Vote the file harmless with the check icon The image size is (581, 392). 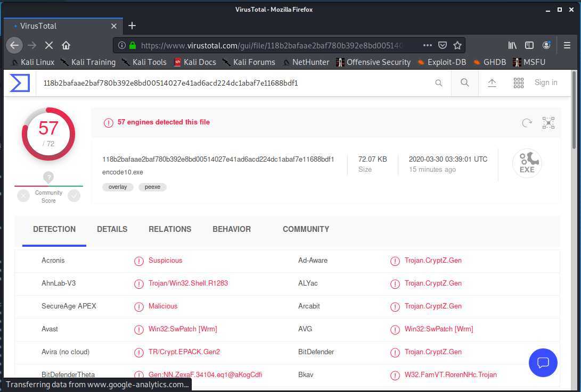click(74, 195)
